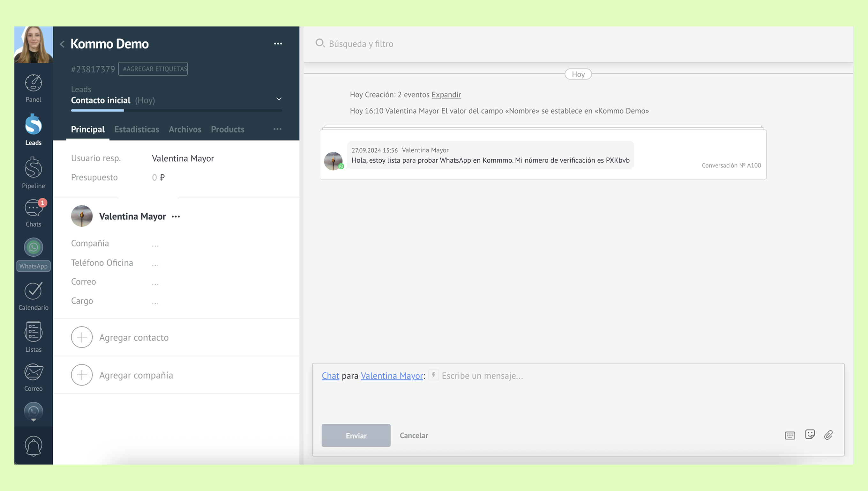Open Chats with unread badge
The width and height of the screenshot is (868, 491).
pyautogui.click(x=34, y=213)
